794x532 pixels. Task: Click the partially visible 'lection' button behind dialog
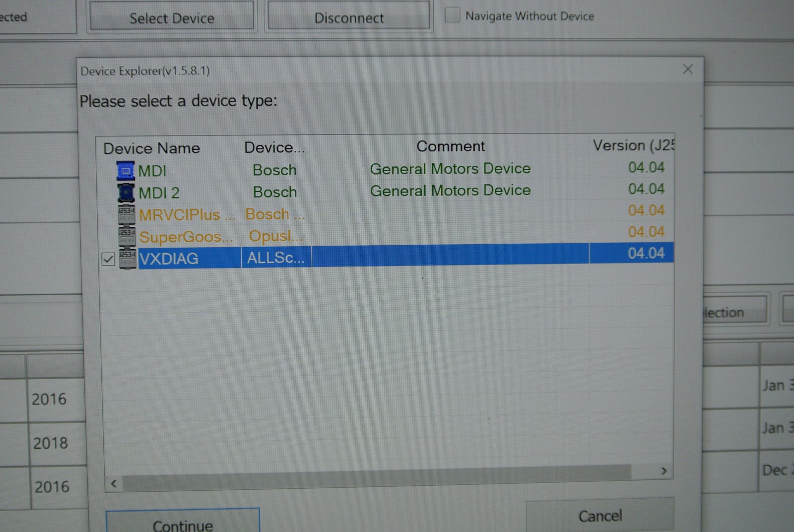tap(735, 311)
